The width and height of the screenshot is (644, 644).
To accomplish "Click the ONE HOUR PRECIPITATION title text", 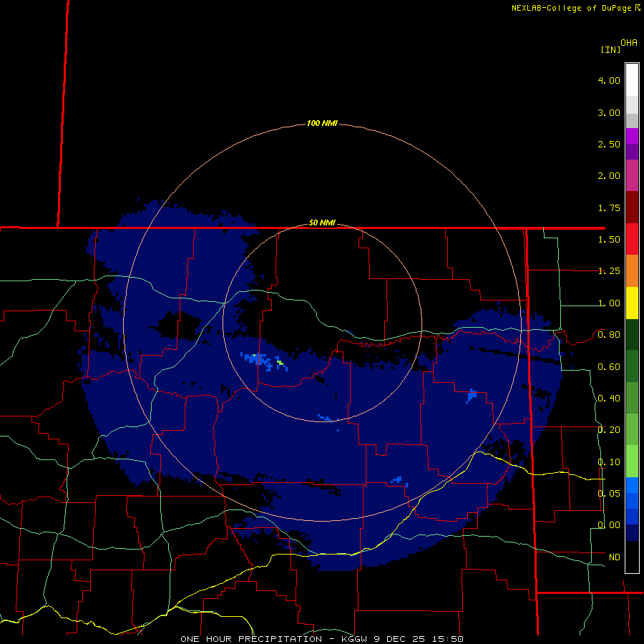I will tap(251, 639).
